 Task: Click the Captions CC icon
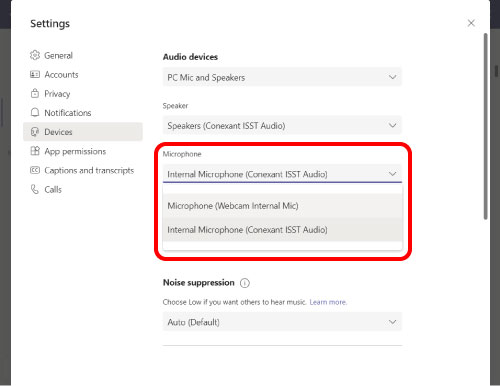tap(35, 170)
